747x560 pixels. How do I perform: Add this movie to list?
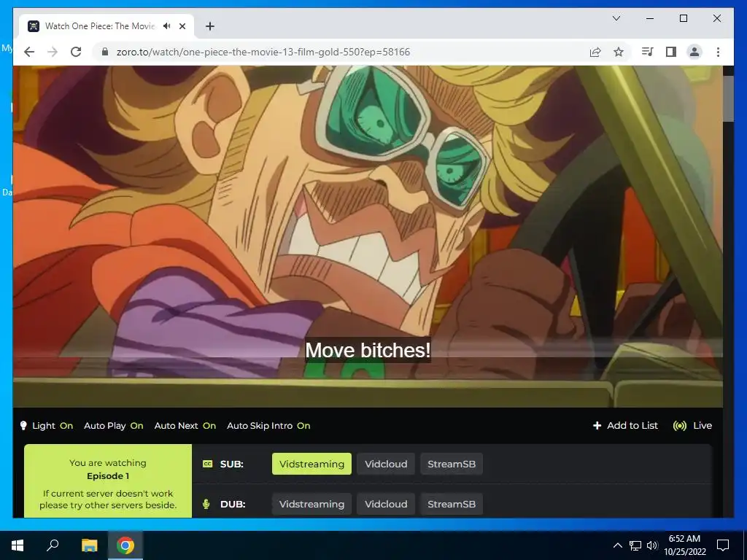click(625, 426)
